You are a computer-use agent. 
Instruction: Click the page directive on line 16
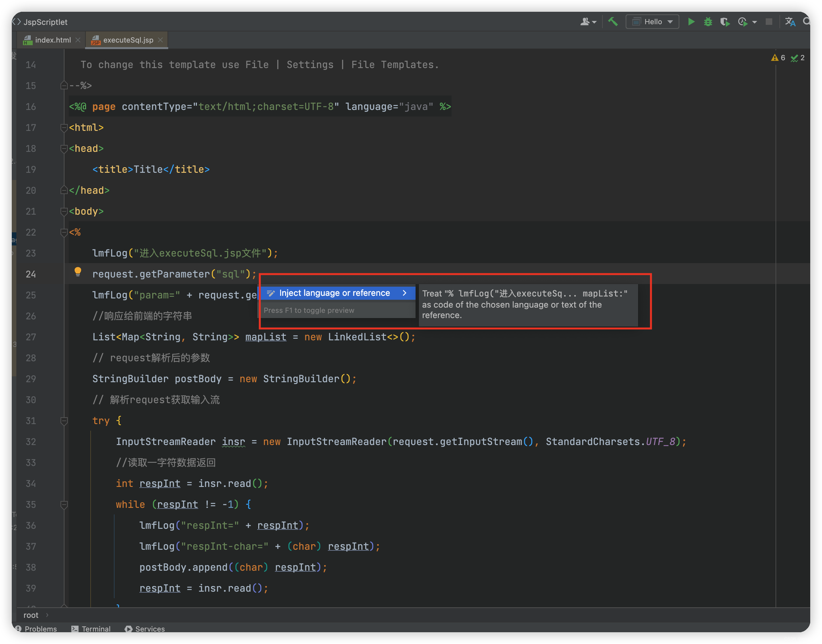pyautogui.click(x=260, y=107)
